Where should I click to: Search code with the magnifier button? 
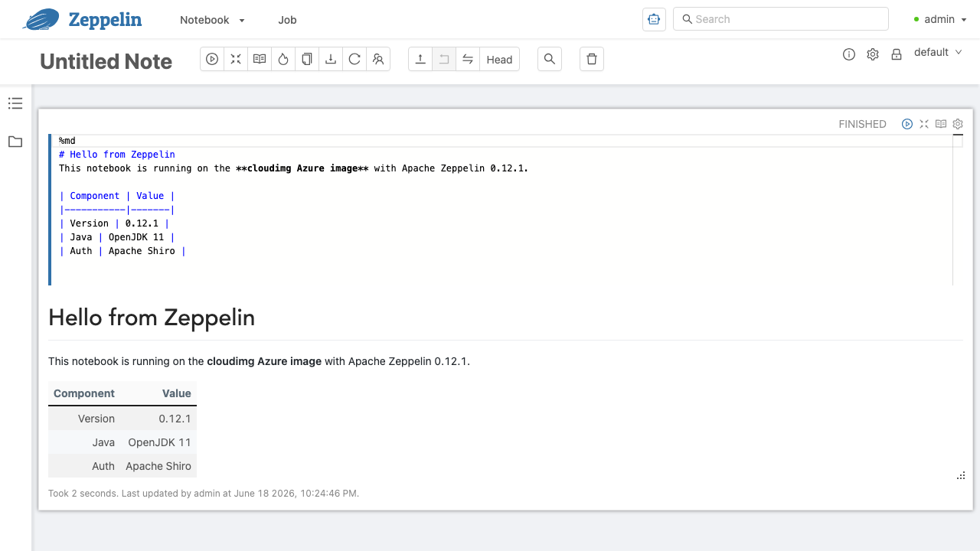550,59
